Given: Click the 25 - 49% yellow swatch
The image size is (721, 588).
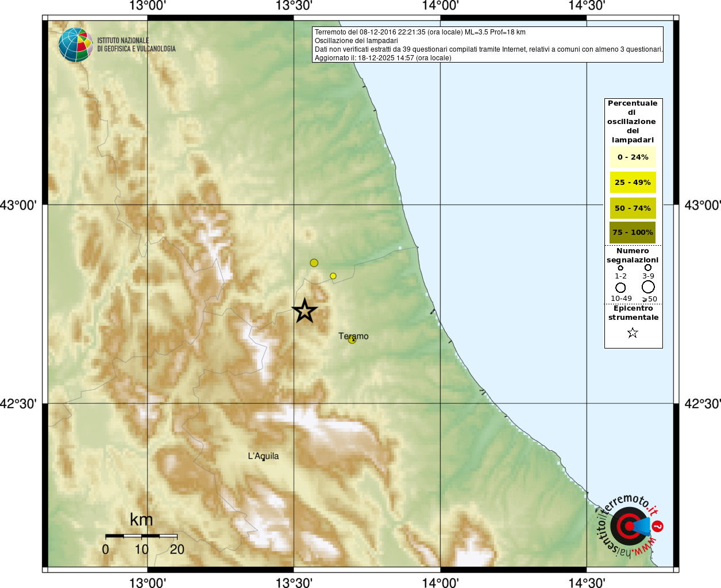Looking at the screenshot, I should click(x=633, y=183).
